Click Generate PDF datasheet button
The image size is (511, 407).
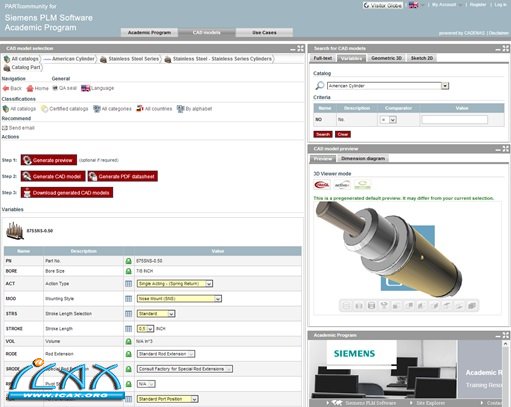coord(123,176)
